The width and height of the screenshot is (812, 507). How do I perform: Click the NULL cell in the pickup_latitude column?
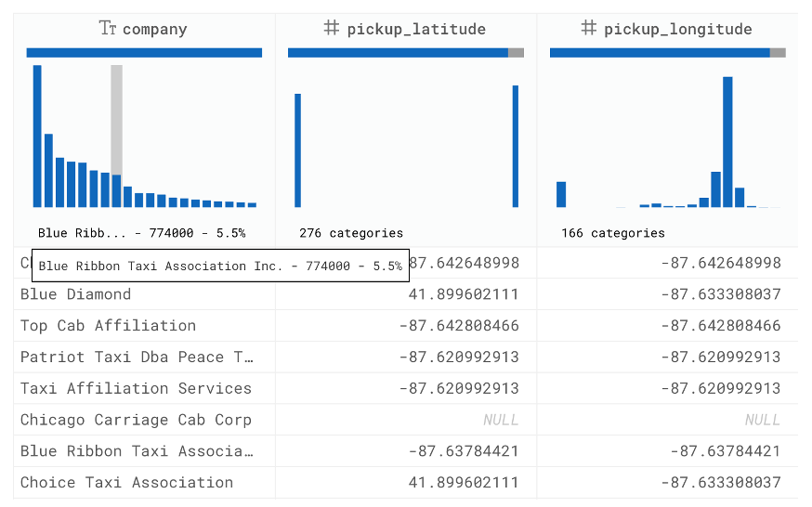pos(500,420)
